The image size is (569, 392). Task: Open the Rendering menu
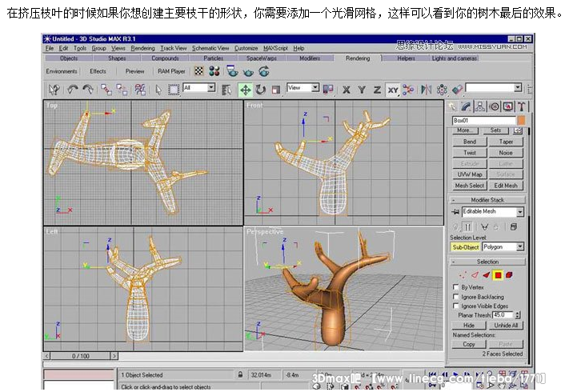click(142, 48)
